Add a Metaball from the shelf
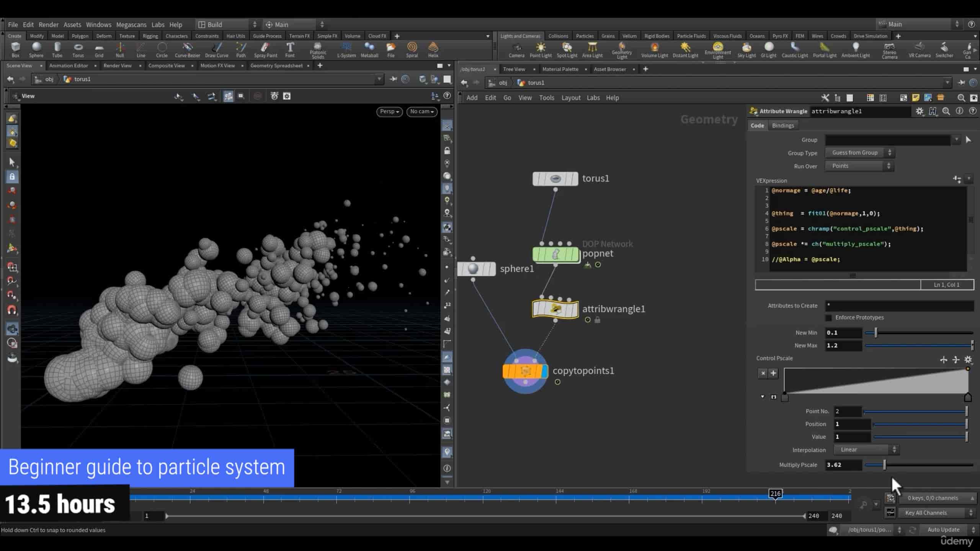The width and height of the screenshot is (980, 551). tap(369, 50)
